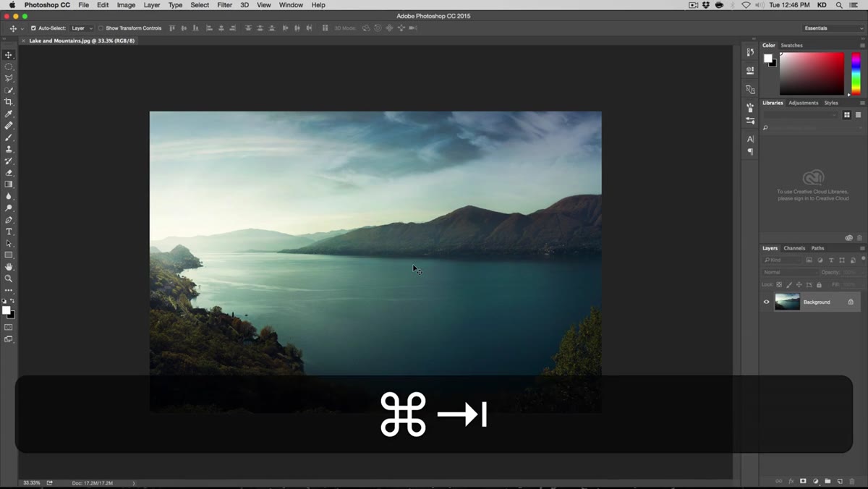Image resolution: width=868 pixels, height=489 pixels.
Task: Open the Properties panel icon
Action: (750, 71)
